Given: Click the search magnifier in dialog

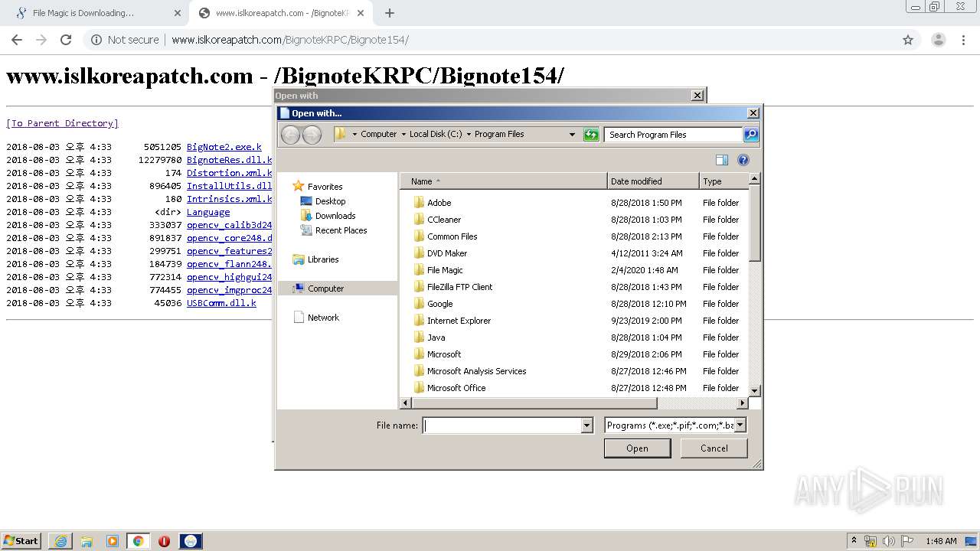Looking at the screenshot, I should tap(751, 135).
